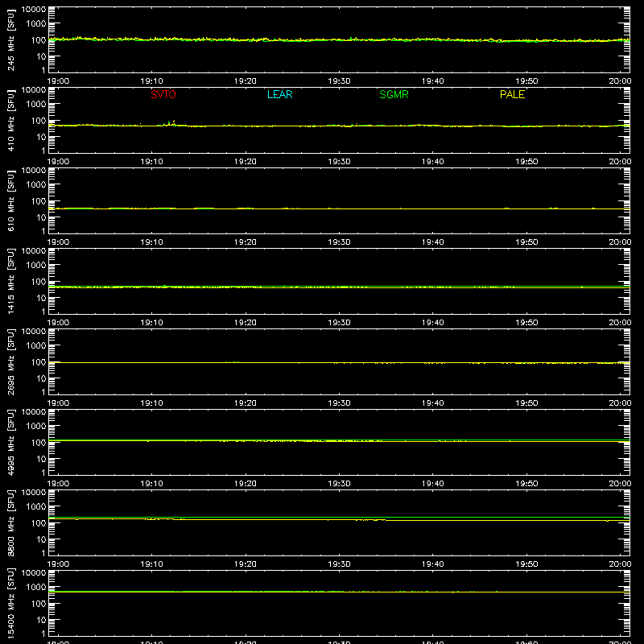Select the 2695 MHz [SFU] axis title
The image size is (644, 644).
[11, 361]
